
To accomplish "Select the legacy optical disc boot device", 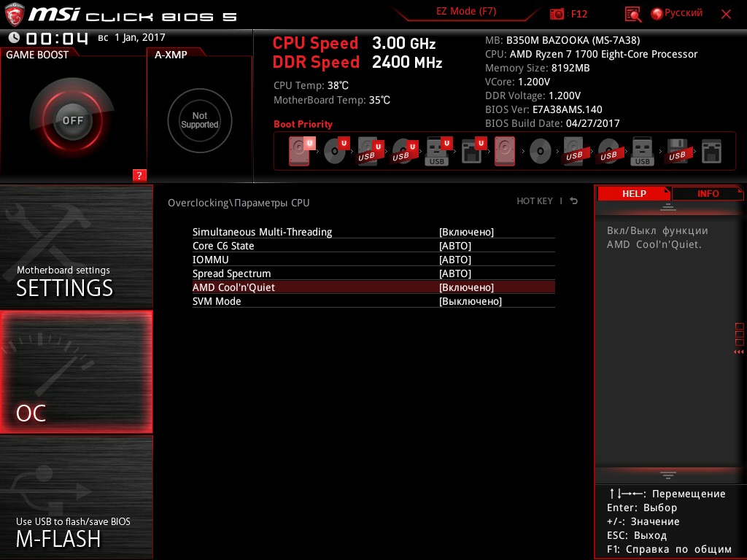I will (x=541, y=152).
